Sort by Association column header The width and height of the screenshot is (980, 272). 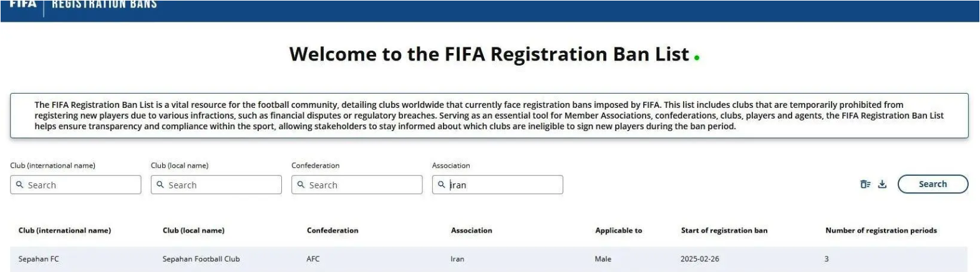472,230
